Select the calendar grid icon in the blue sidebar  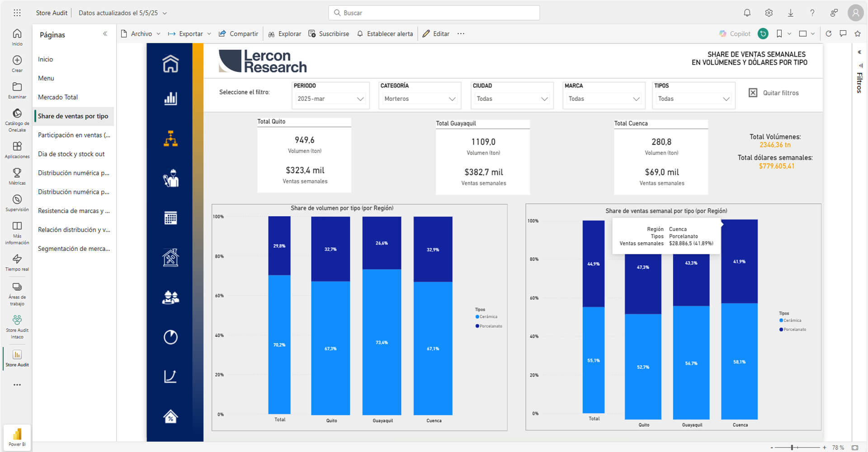coord(170,218)
